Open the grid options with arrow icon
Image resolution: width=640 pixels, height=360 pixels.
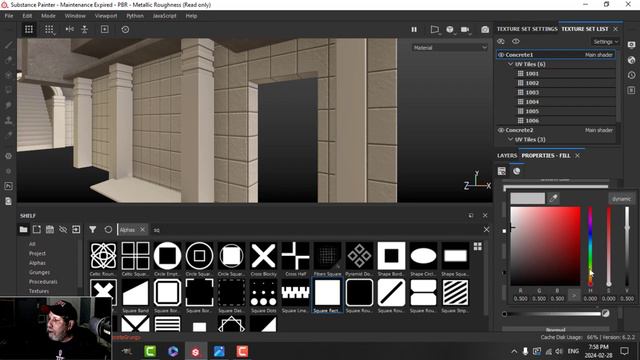[x=49, y=29]
